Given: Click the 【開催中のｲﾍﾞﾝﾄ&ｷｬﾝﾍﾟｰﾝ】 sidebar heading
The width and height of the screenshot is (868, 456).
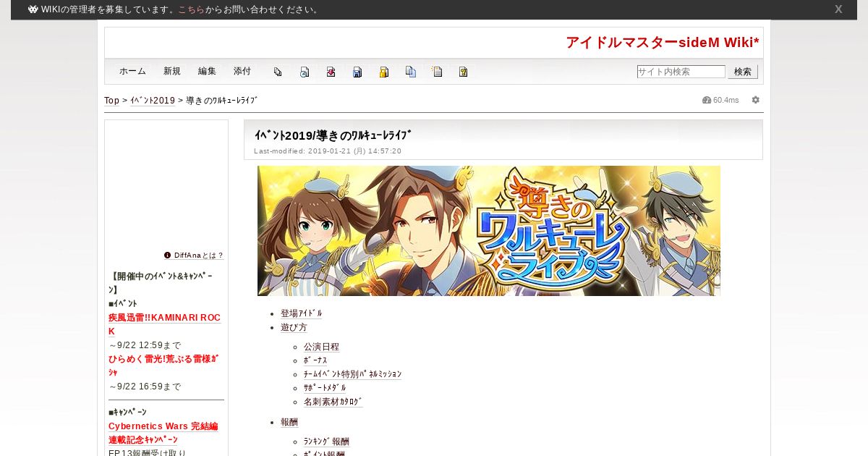Looking at the screenshot, I should tap(160, 283).
